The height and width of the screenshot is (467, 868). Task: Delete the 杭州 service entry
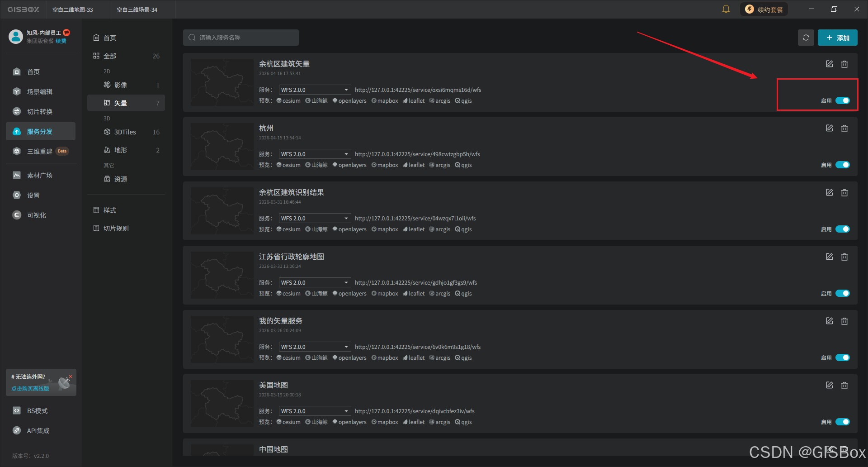(844, 129)
